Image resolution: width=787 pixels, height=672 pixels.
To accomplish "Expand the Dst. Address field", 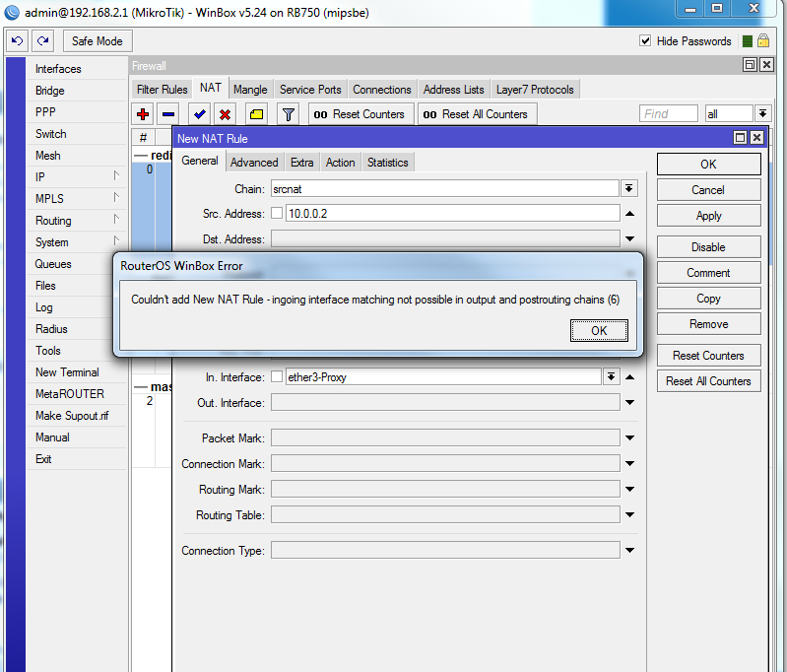I will 630,239.
